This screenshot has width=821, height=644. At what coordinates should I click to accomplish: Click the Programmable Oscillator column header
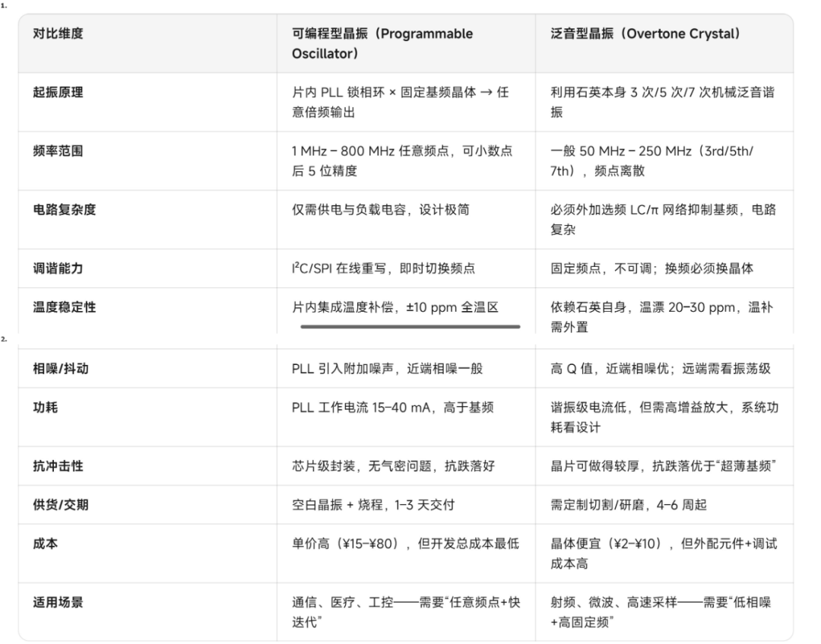[382, 43]
